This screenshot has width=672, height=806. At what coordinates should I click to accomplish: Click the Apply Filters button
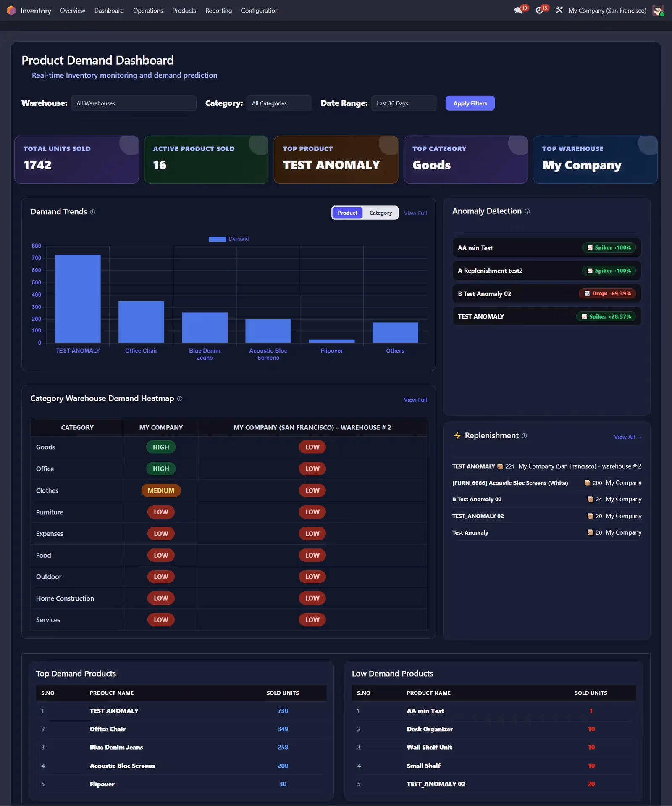pyautogui.click(x=470, y=103)
